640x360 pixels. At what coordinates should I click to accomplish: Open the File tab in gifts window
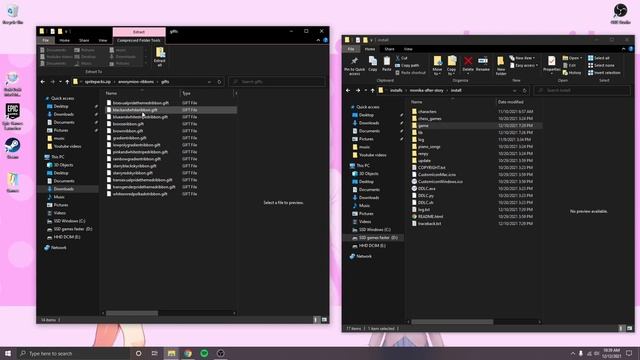(45, 40)
